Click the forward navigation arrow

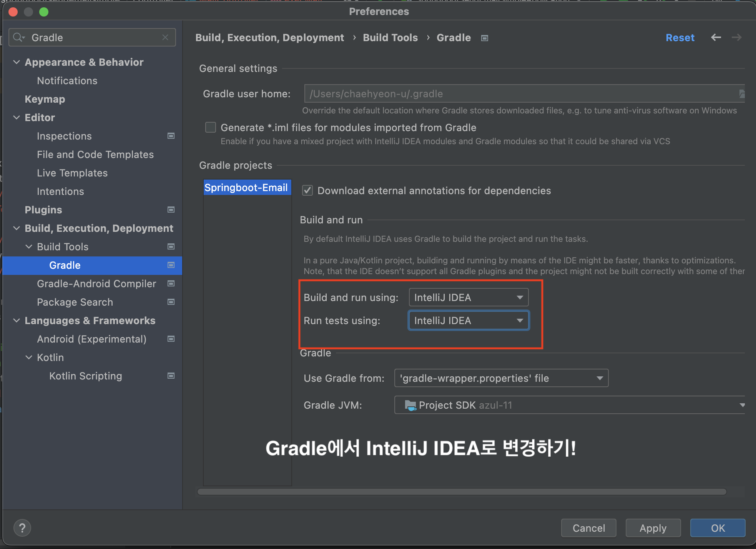[x=736, y=37]
